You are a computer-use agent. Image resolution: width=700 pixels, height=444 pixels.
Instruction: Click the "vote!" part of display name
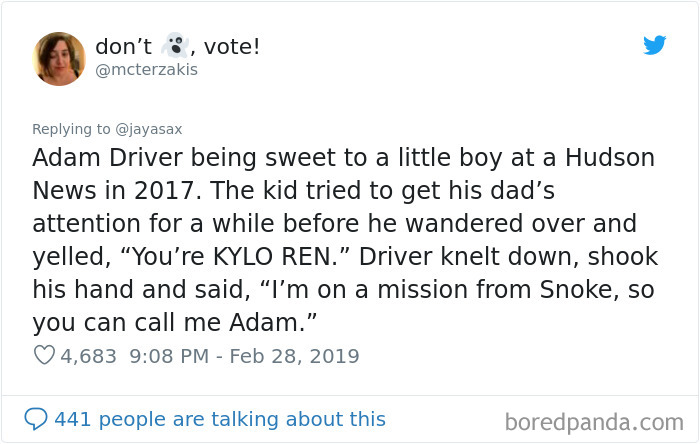[x=232, y=46]
